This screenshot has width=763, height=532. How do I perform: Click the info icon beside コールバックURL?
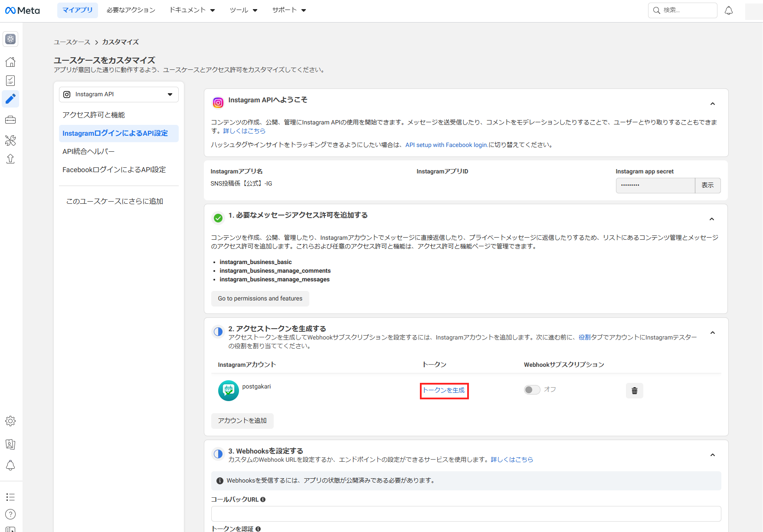[x=263, y=499]
